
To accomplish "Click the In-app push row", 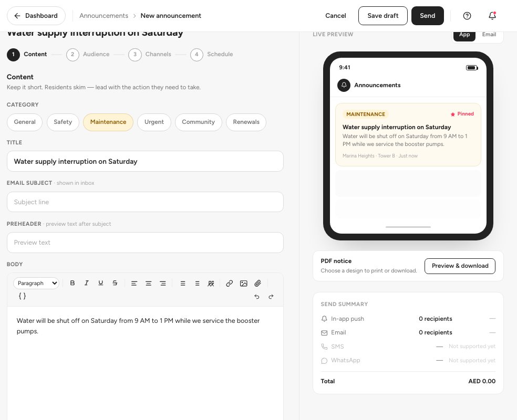I will [408, 319].
